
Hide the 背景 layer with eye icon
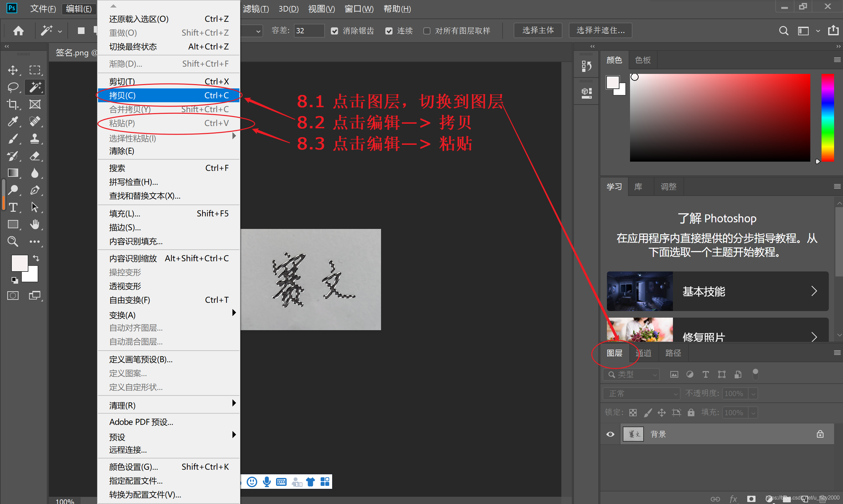pyautogui.click(x=610, y=434)
